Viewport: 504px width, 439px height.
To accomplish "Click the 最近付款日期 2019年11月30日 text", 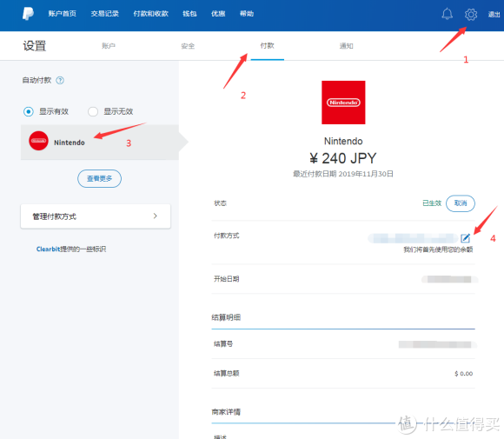I will (x=343, y=174).
